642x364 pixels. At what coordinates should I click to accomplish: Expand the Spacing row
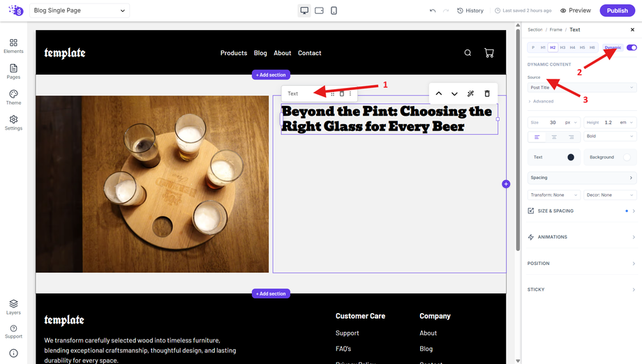pyautogui.click(x=582, y=178)
